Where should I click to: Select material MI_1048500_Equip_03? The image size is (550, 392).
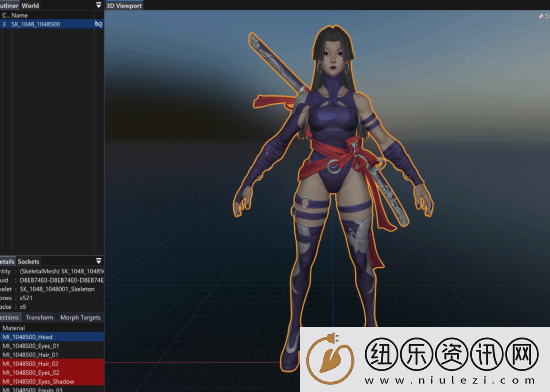[x=52, y=389]
